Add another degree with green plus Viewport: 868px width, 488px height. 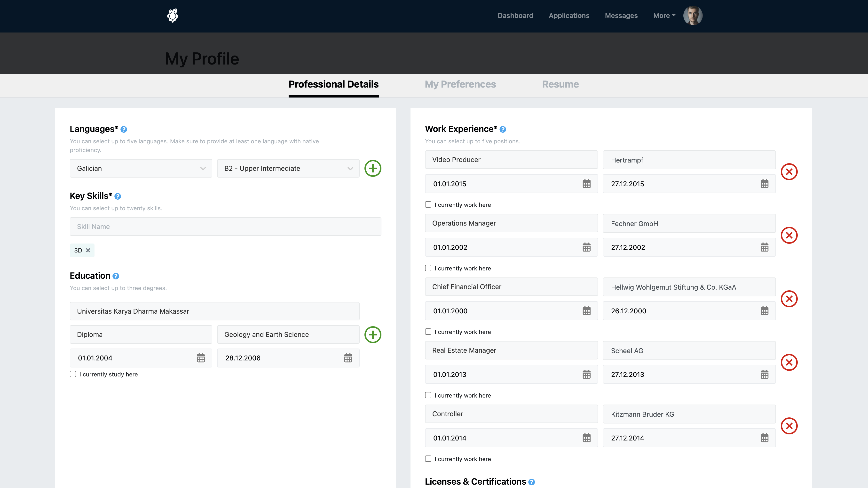373,334
